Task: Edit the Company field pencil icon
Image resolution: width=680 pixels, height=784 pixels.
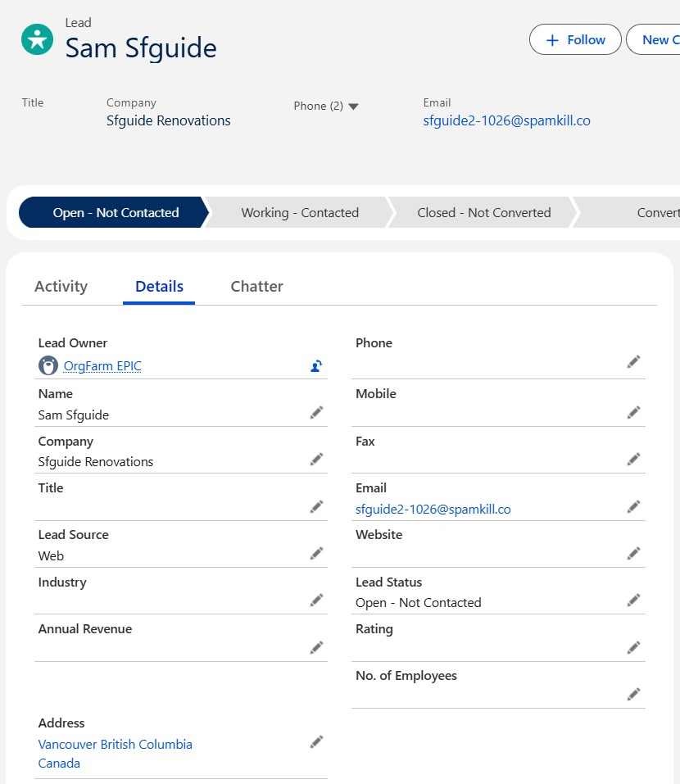Action: (316, 459)
